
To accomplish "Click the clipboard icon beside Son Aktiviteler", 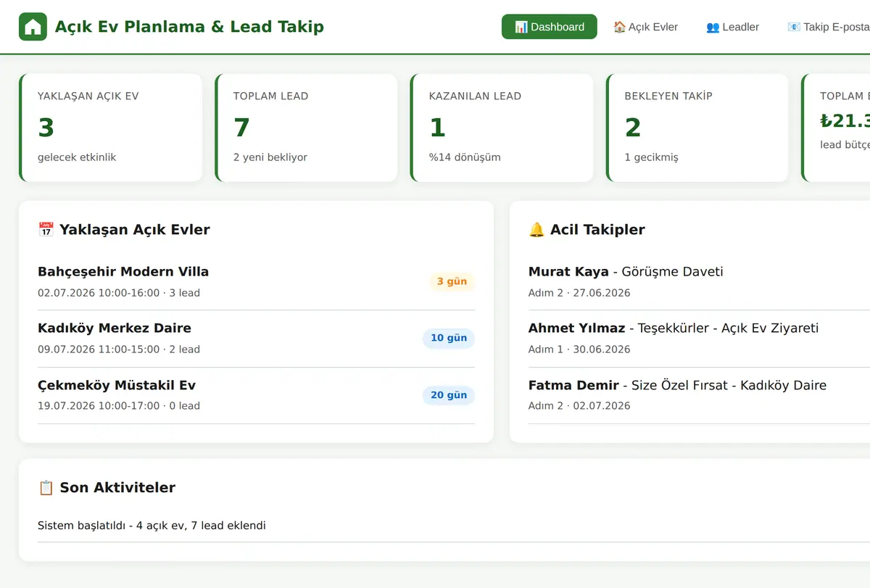I will click(x=46, y=488).
